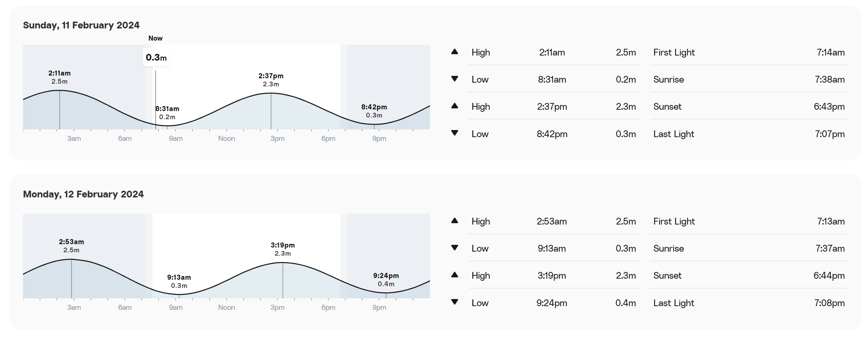Click the 2:11am 2.5m peak label on Sunday chart
The height and width of the screenshot is (340, 868).
(x=60, y=77)
